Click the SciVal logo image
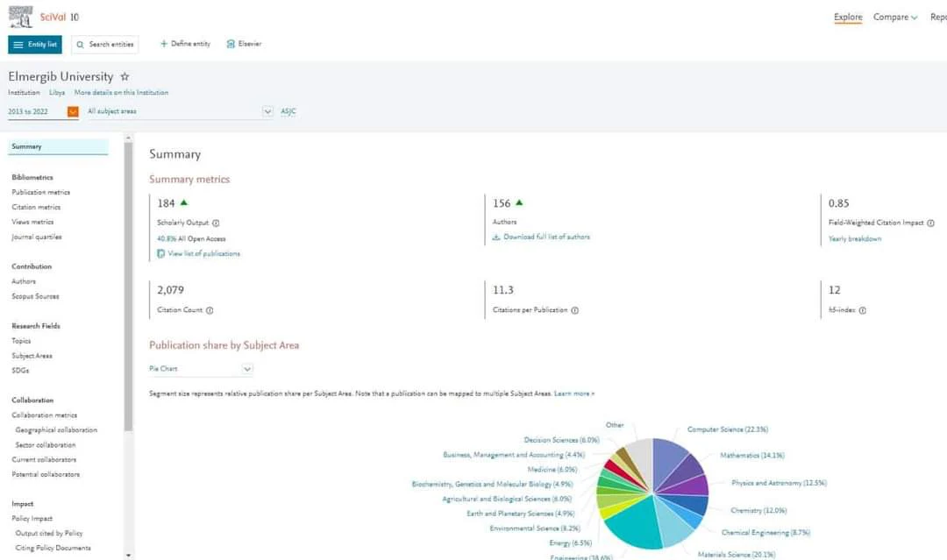The image size is (947, 560). (x=20, y=17)
